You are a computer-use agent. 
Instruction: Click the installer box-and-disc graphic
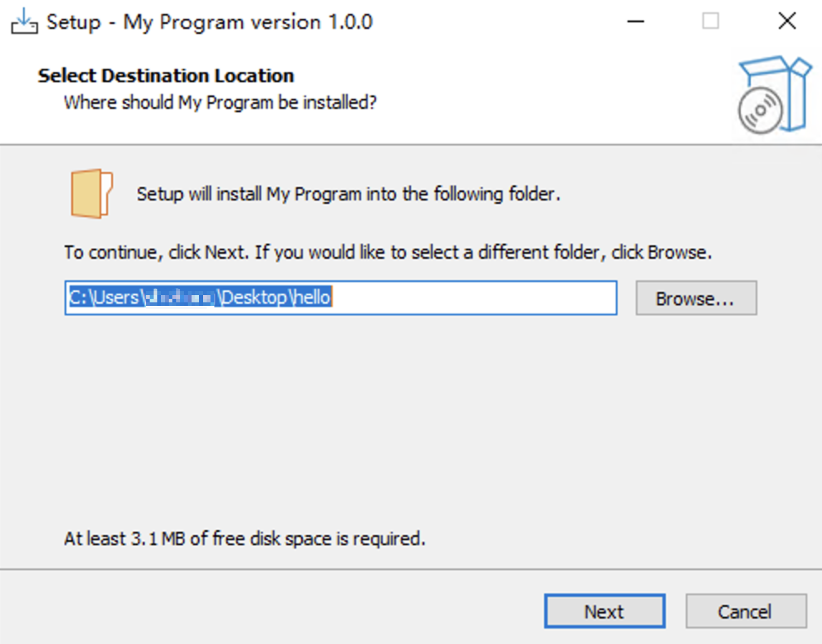point(772,94)
